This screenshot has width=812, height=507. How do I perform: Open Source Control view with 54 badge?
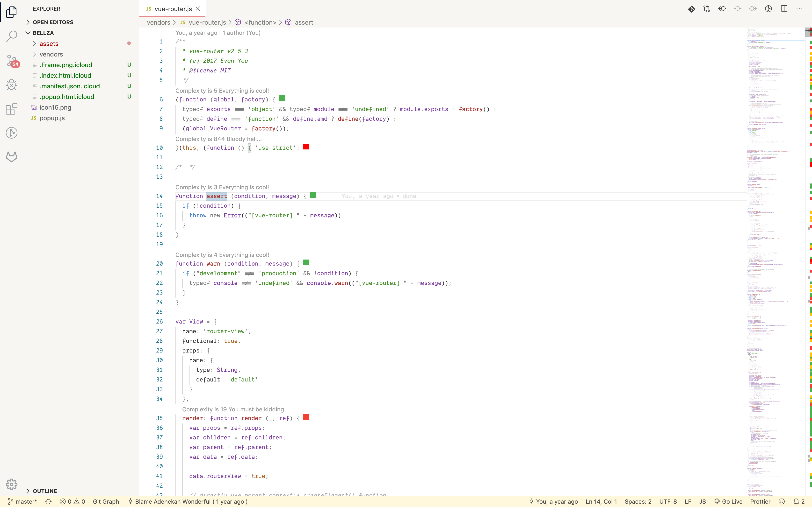coord(12,61)
